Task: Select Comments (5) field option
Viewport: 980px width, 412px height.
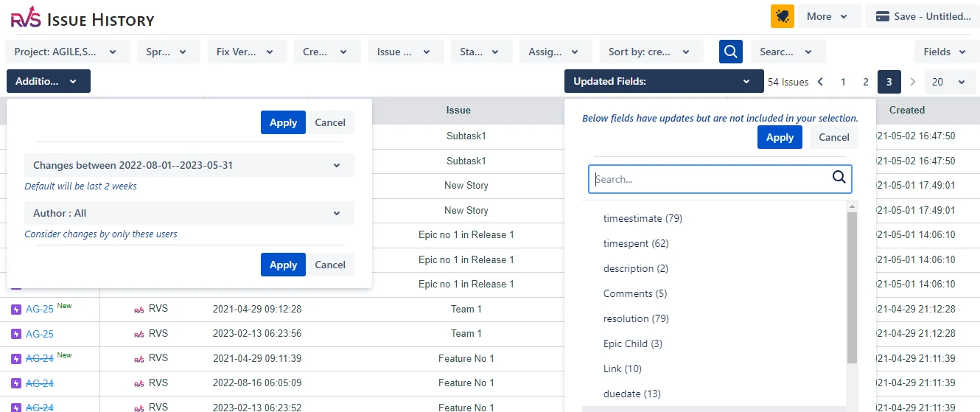Action: click(x=634, y=293)
